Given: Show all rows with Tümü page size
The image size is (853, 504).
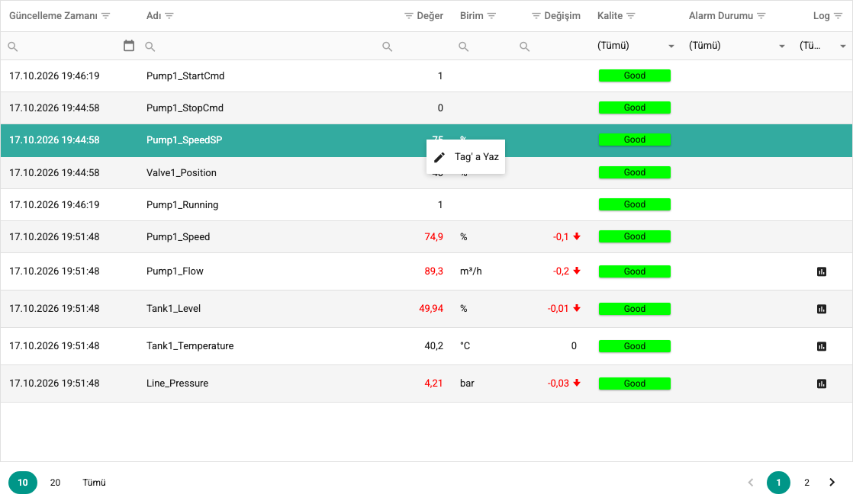Looking at the screenshot, I should click(x=94, y=482).
